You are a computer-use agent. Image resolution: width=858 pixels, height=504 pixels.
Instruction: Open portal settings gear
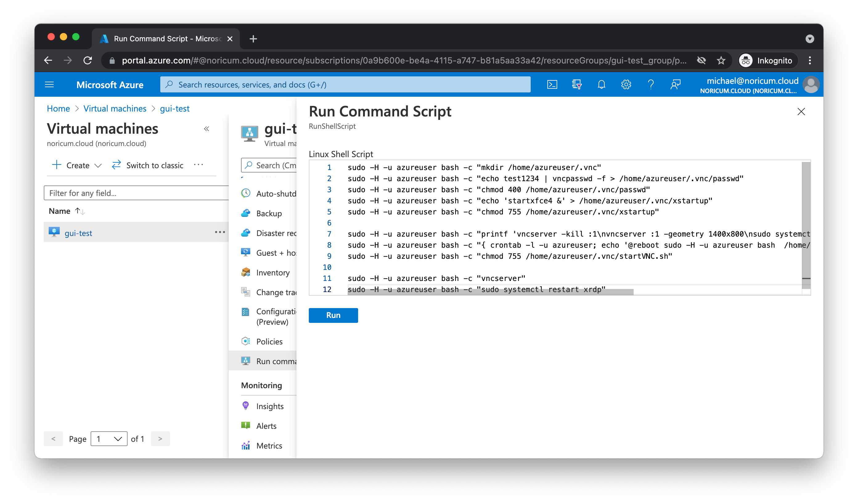(x=626, y=84)
